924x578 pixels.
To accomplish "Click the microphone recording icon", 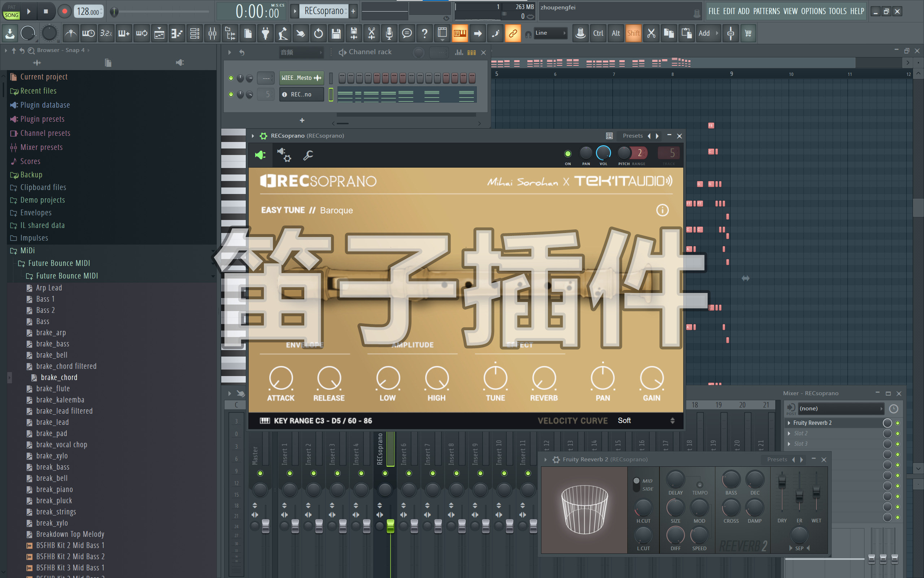I will (389, 33).
